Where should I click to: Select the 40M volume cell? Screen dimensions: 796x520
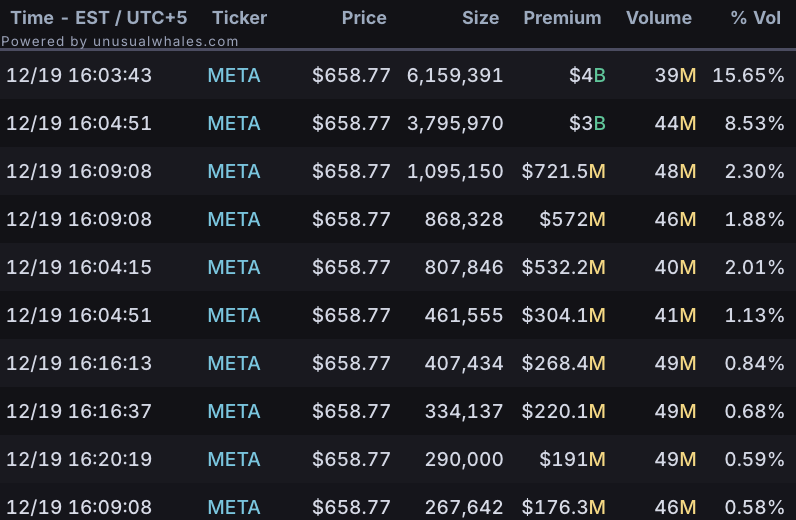click(675, 267)
